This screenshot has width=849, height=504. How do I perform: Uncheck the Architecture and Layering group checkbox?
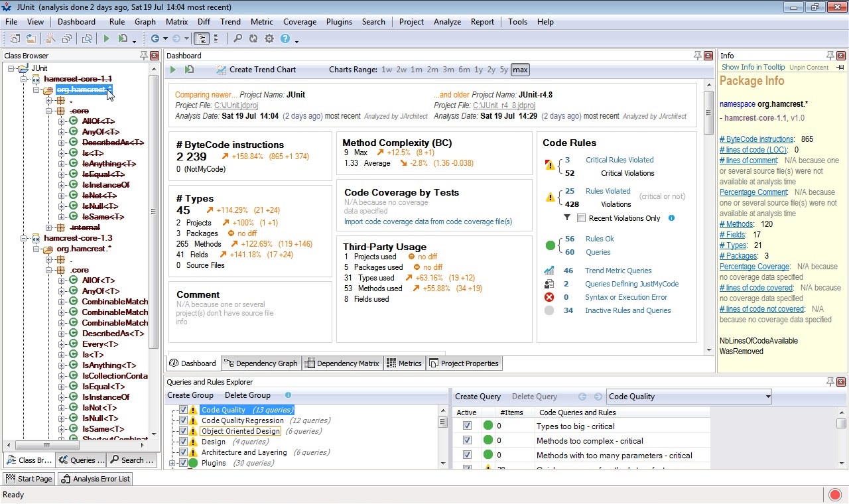(184, 452)
